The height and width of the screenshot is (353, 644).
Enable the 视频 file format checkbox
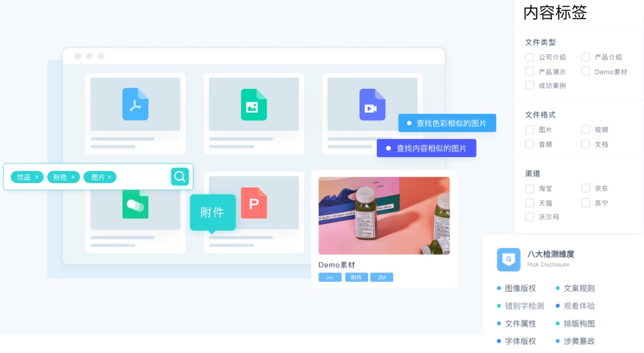coord(586,129)
